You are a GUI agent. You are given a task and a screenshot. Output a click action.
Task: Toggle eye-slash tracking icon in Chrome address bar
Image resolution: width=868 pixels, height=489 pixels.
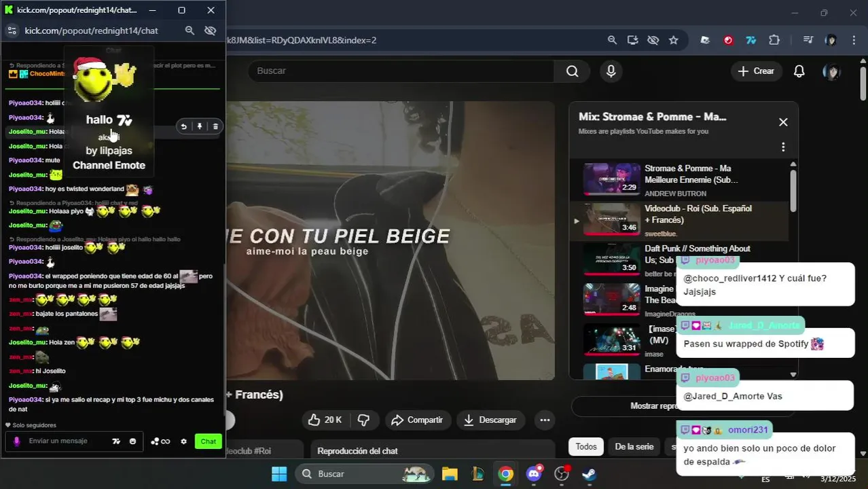[653, 40]
